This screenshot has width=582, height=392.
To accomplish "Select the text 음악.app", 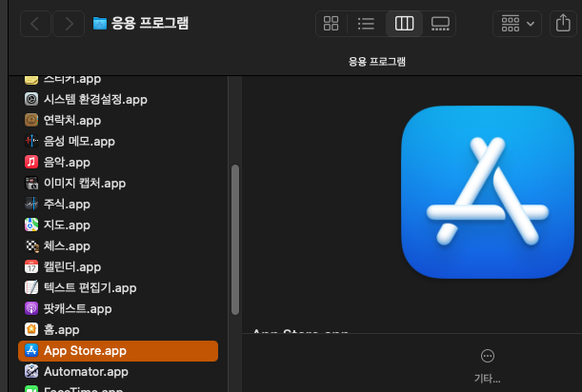I will click(x=67, y=163).
